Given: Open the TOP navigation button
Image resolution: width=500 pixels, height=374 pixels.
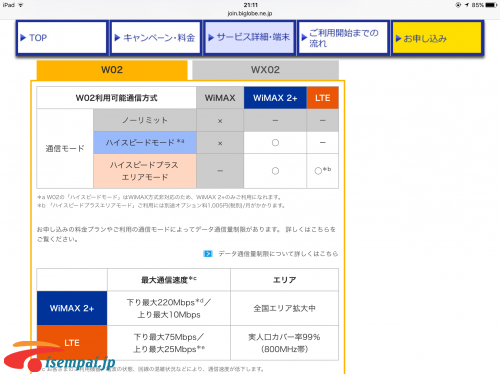Looking at the screenshot, I should (x=62, y=38).
